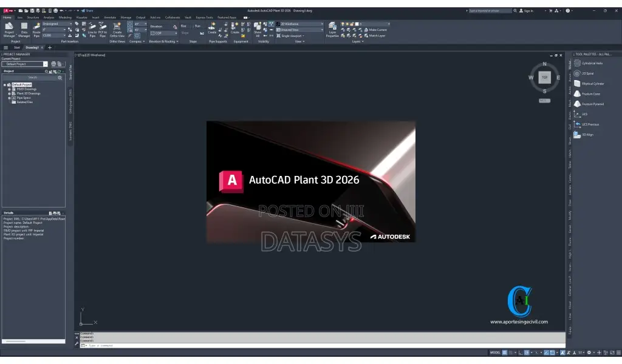Open the Structure ribbon tab
Screen dimensions: 622x364
(33, 18)
